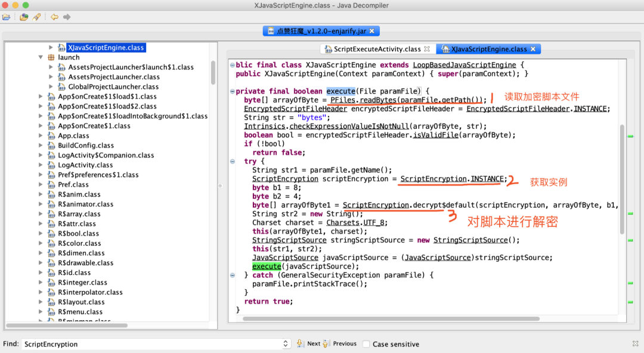Collapse the launch package node
This screenshot has height=353, width=644.
41,57
